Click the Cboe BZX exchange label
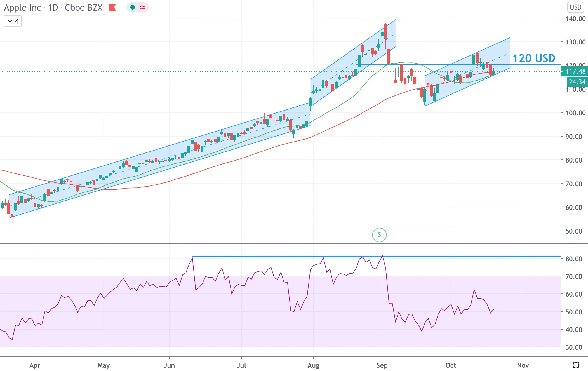The width and height of the screenshot is (588, 371). (x=84, y=8)
